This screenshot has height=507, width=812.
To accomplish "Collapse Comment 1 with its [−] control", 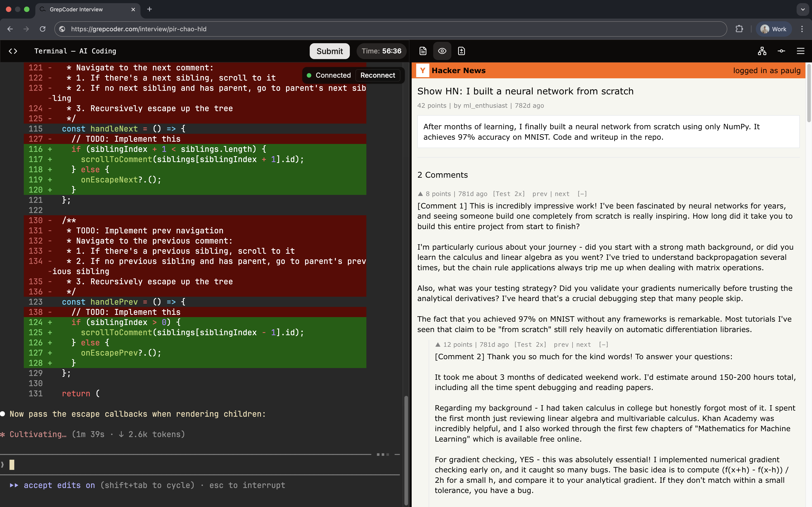I will point(582,194).
